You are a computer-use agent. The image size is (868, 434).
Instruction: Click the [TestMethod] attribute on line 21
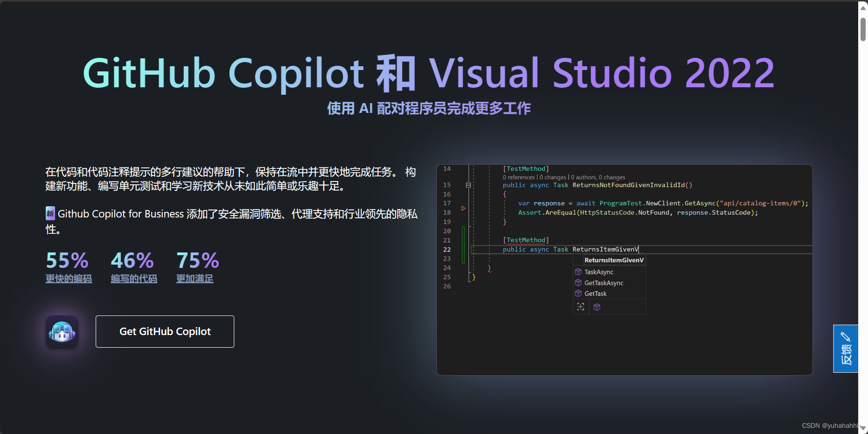[x=526, y=240]
